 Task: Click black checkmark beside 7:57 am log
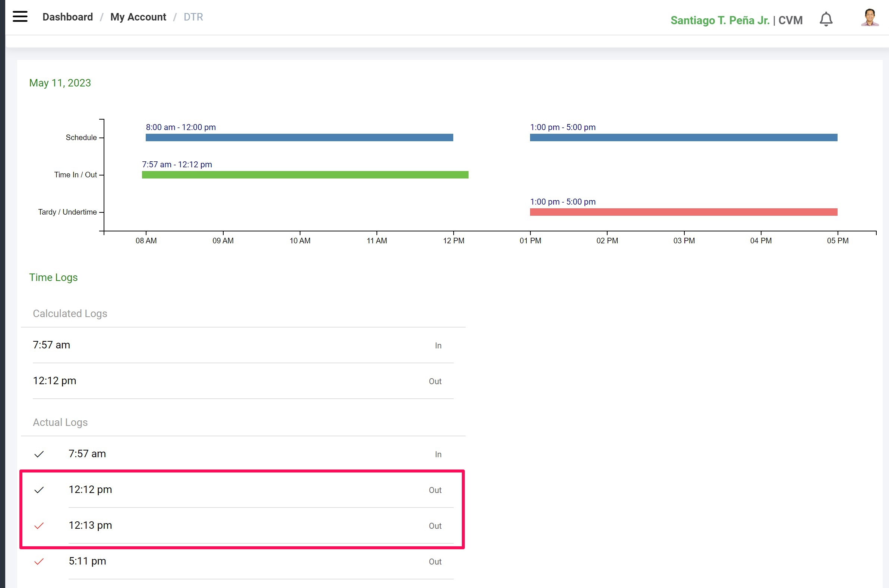click(39, 454)
